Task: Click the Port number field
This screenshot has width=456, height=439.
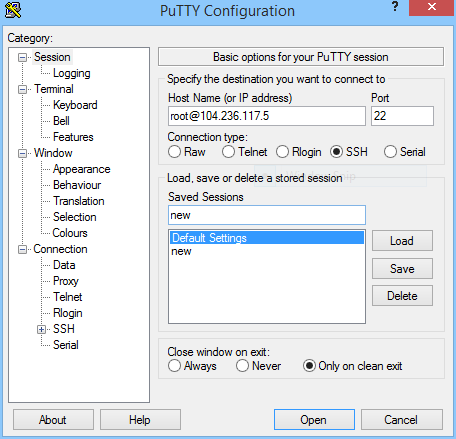Action: click(x=402, y=116)
